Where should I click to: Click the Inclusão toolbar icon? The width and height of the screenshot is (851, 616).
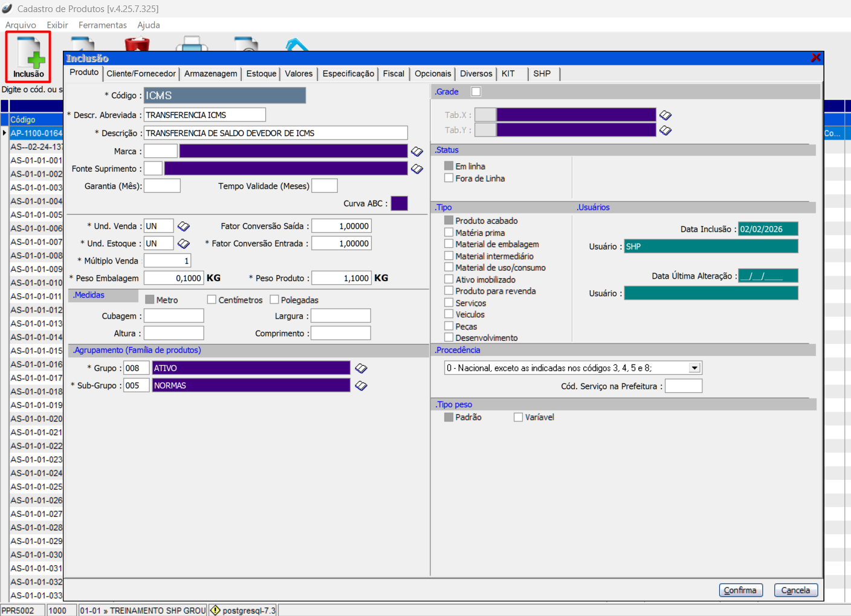click(x=28, y=57)
